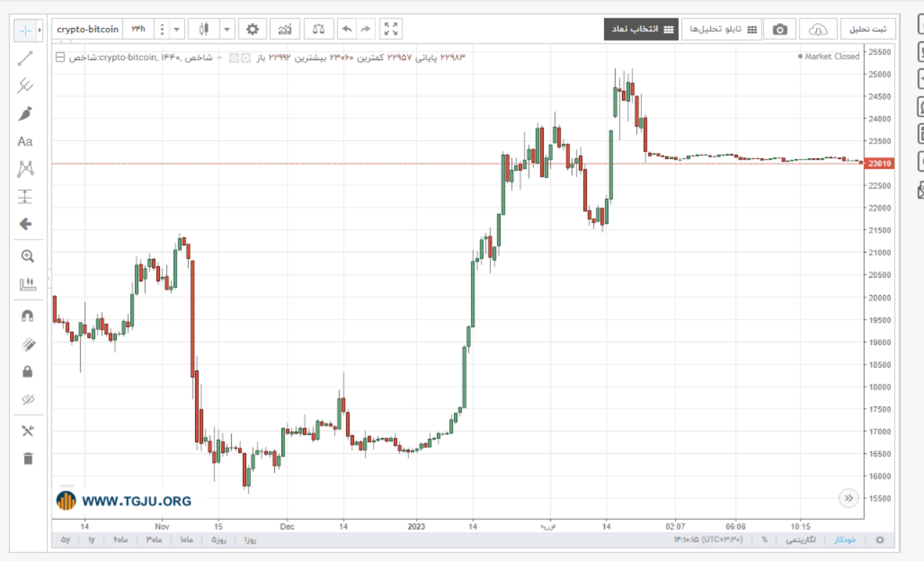Select the pitchfork drawing tool

[x=25, y=86]
